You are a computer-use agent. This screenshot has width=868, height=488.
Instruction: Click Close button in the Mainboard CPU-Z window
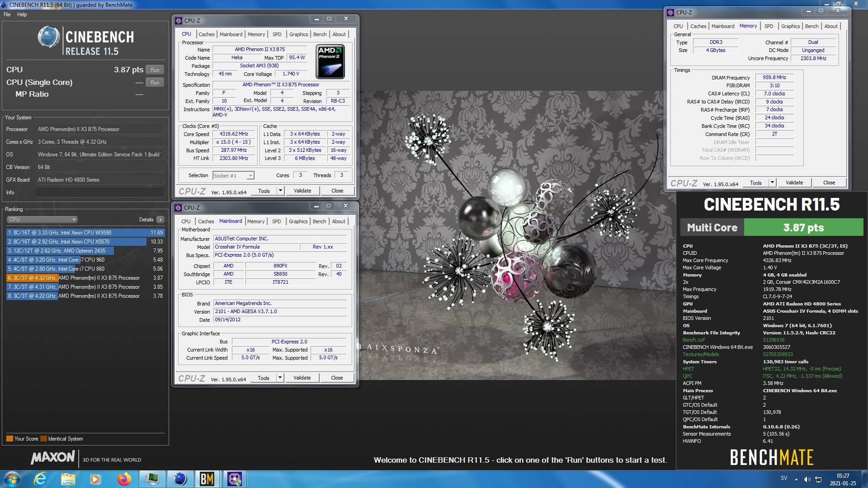coord(337,378)
